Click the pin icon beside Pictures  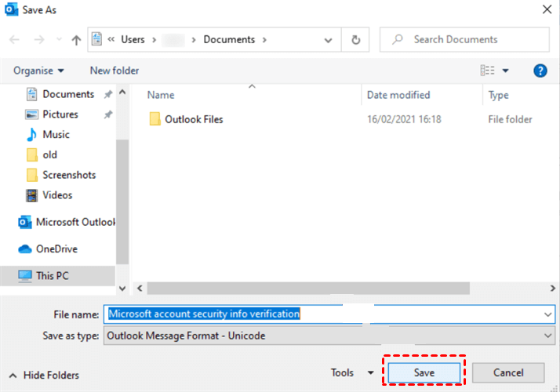(108, 114)
